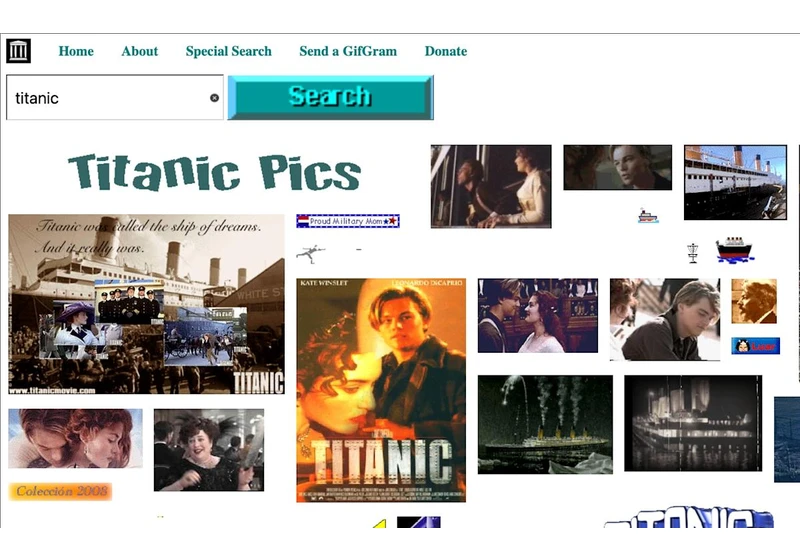Open the couple at ship railing image
Image resolution: width=800 pixels, height=560 pixels.
pyautogui.click(x=491, y=186)
